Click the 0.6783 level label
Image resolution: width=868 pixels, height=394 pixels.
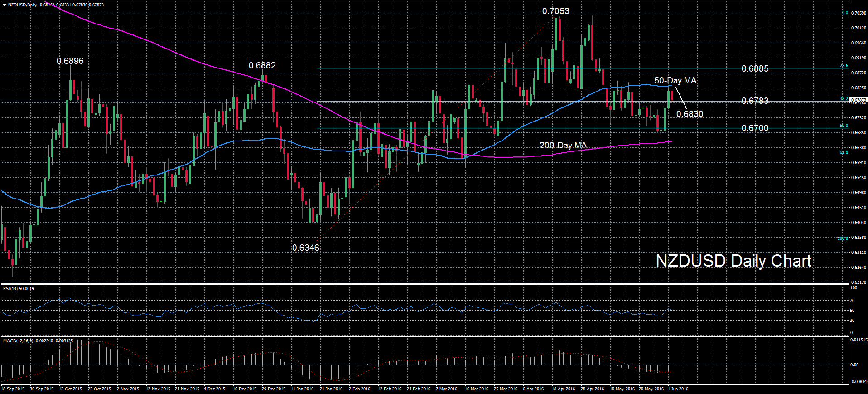[x=755, y=100]
